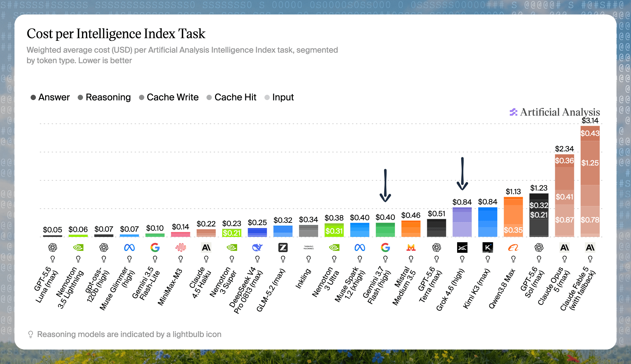Image resolution: width=631 pixels, height=364 pixels.
Task: Click the reasoning lightbulb under the DeepSeek logo
Action: pos(257,259)
